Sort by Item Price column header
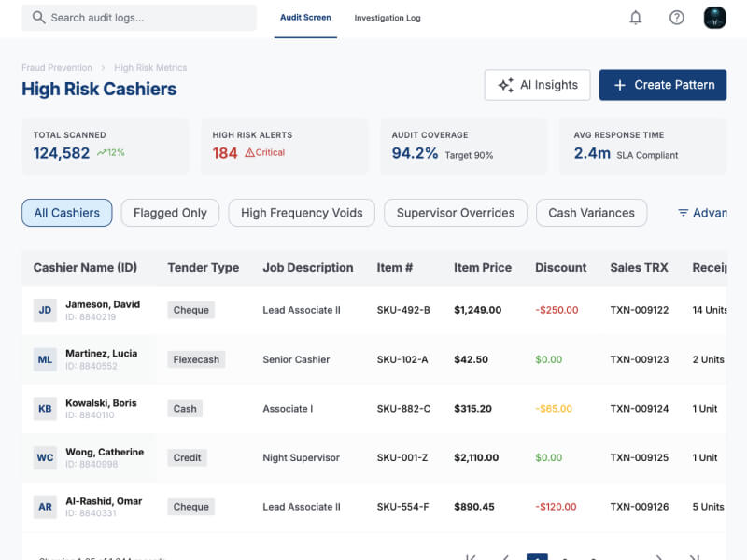747x560 pixels. [483, 268]
